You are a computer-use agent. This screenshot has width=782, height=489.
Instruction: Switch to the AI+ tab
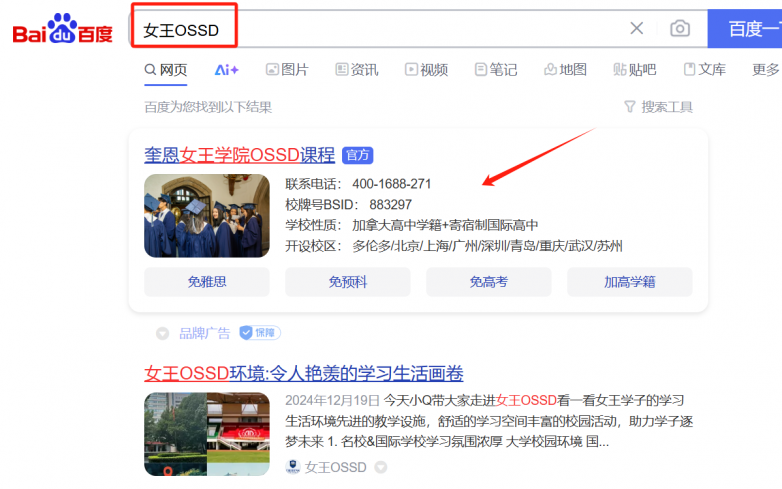point(226,70)
